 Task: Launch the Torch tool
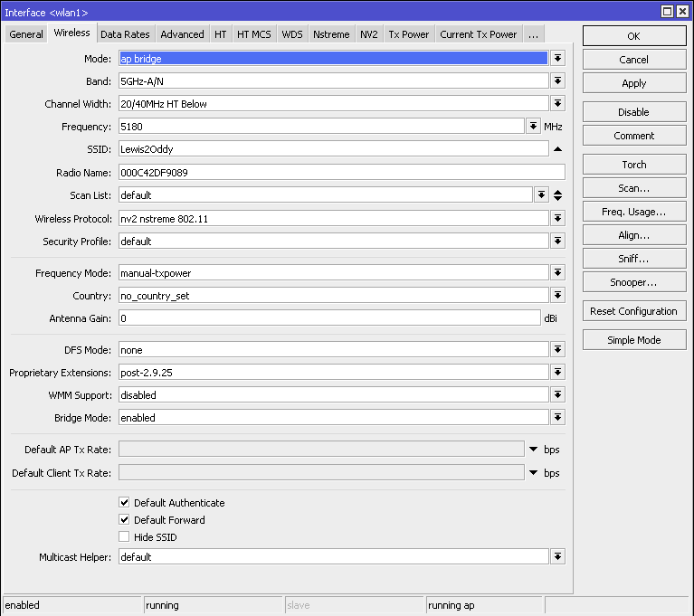coord(634,165)
